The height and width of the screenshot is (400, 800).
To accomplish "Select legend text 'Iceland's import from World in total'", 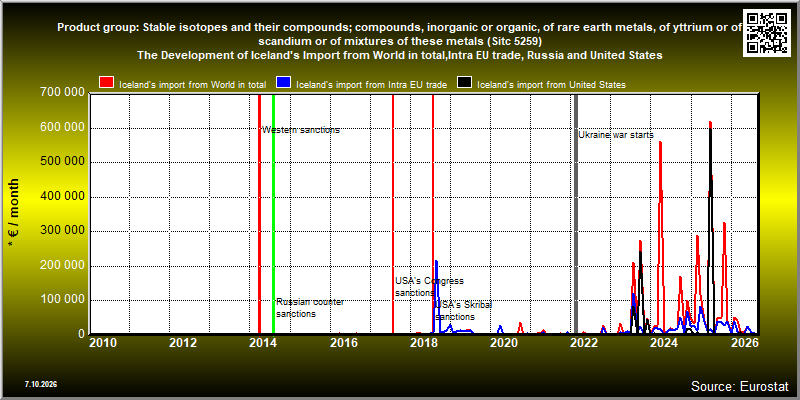I will click(192, 85).
